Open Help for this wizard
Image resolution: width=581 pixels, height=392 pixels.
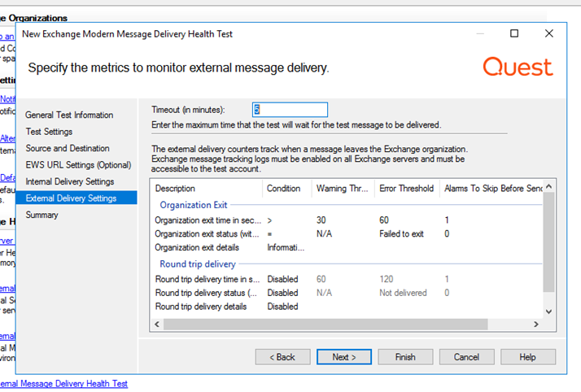pos(527,357)
